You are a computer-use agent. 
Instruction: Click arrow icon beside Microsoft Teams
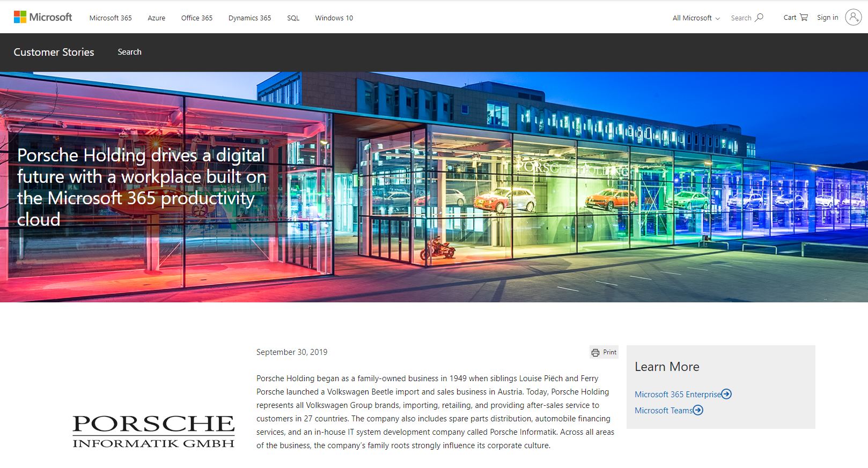click(x=697, y=410)
